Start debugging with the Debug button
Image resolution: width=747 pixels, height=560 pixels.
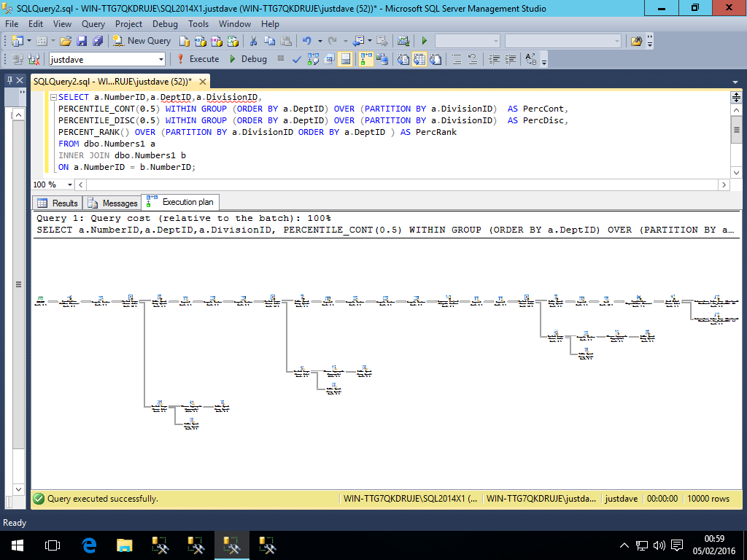[248, 59]
